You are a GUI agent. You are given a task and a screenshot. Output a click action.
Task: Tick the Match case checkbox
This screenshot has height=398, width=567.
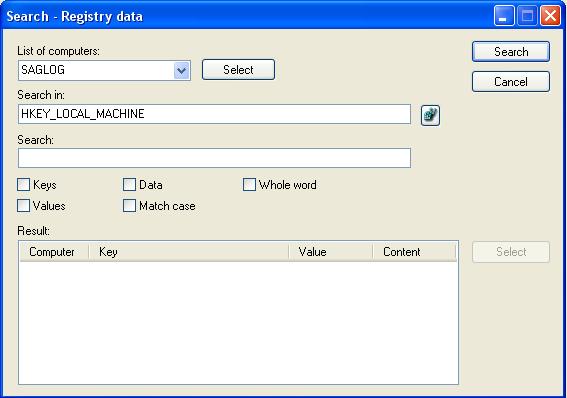pyautogui.click(x=129, y=206)
